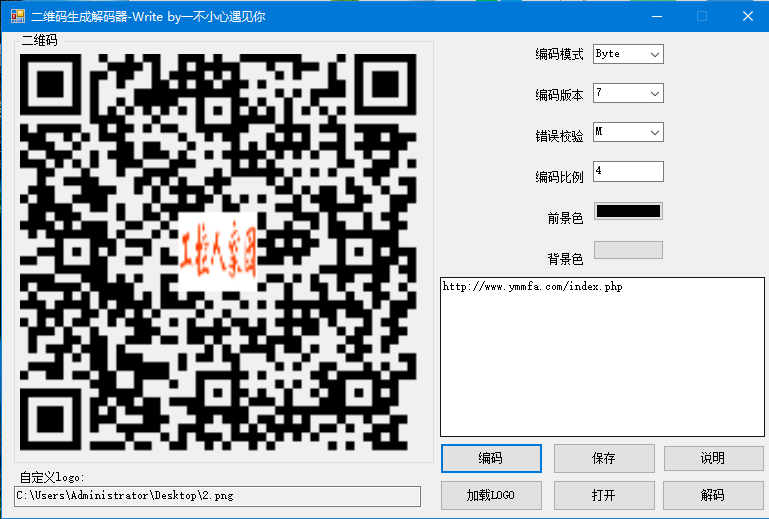This screenshot has height=519, width=769.
Task: Click the custom logo path field
Action: point(217,496)
